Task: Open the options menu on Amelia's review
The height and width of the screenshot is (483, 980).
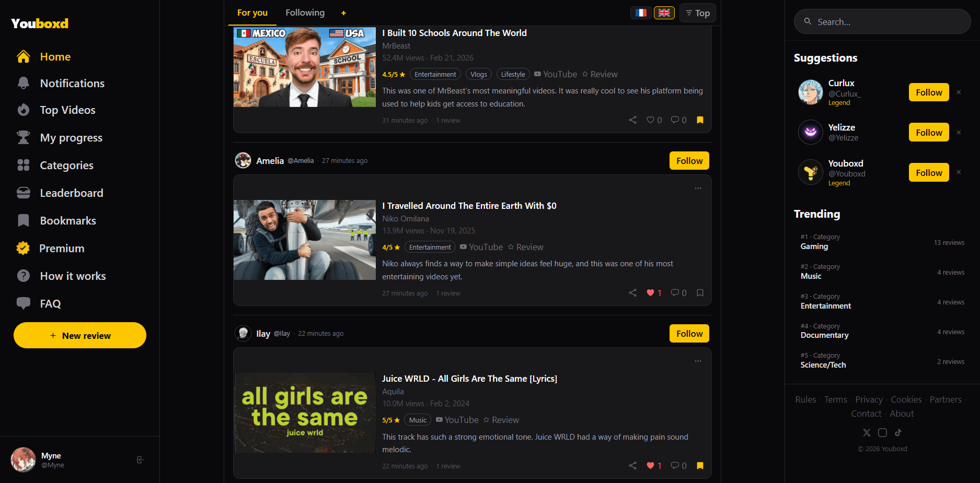Action: tap(698, 188)
